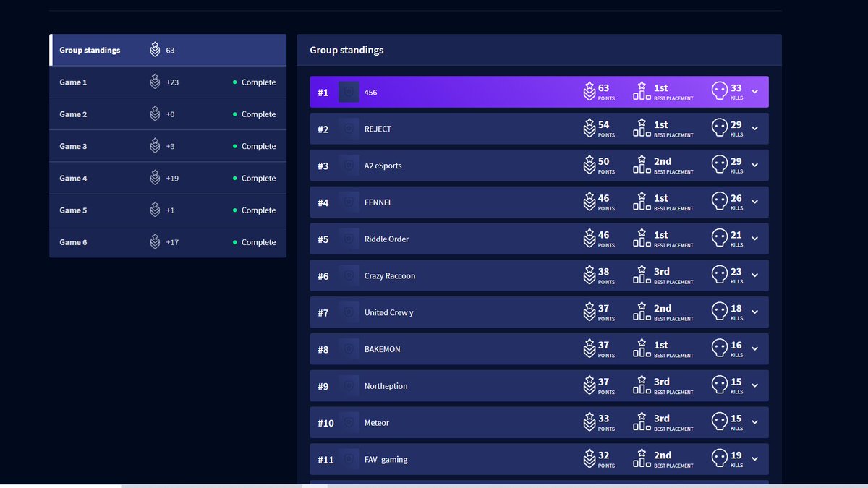Click the Meteor team name
The height and width of the screenshot is (488, 868).
point(377,423)
